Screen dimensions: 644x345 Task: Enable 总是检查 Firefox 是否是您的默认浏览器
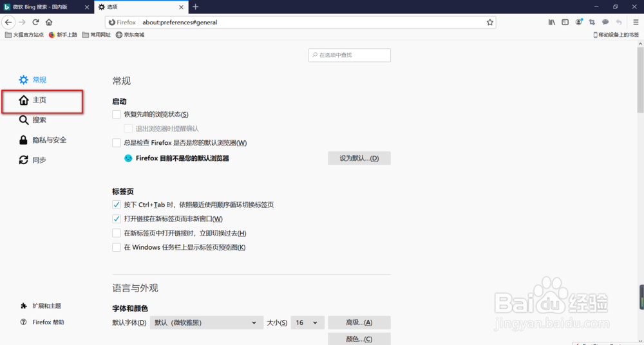click(x=116, y=143)
